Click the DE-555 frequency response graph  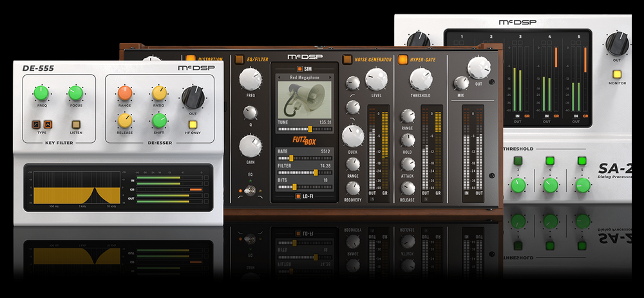click(77, 187)
